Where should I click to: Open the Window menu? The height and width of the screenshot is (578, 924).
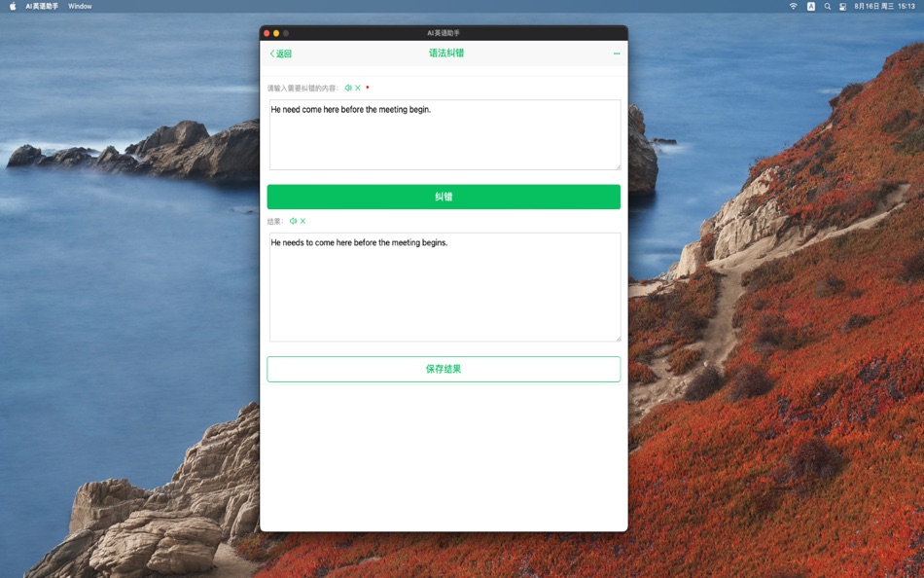tap(80, 6)
